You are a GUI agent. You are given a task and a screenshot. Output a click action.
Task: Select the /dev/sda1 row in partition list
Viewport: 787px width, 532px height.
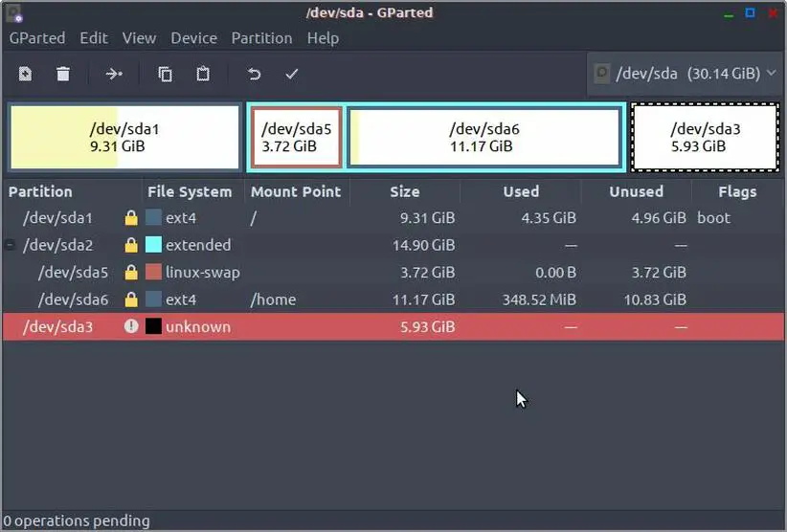click(x=393, y=217)
